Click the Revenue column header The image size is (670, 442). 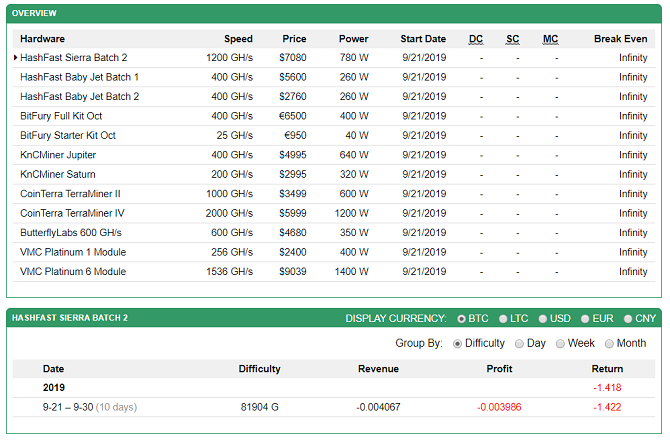coord(378,369)
